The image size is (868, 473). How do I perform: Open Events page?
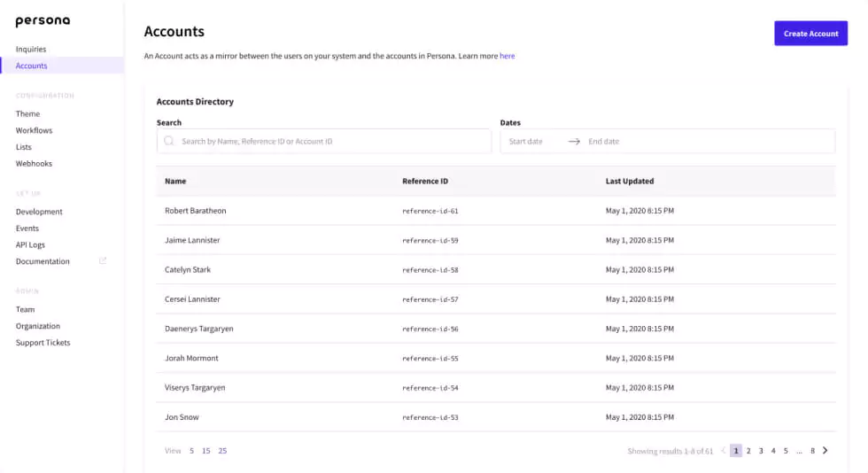pyautogui.click(x=27, y=229)
